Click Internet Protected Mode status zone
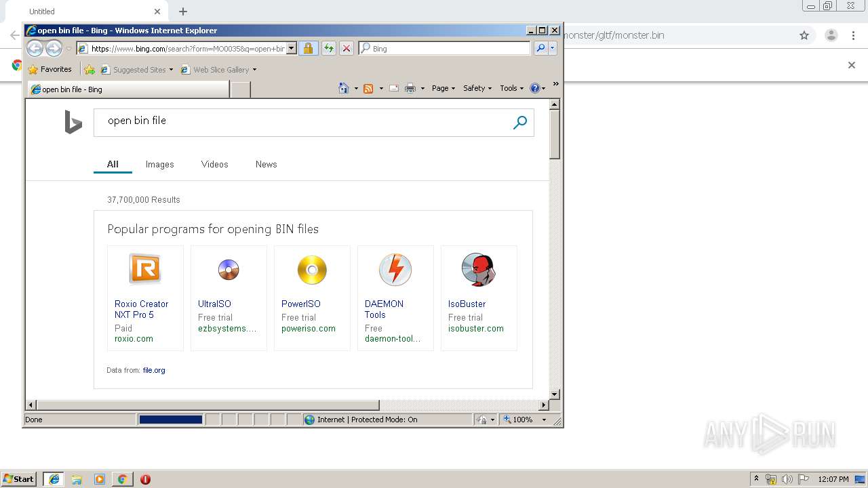This screenshot has height=488, width=868. click(387, 420)
